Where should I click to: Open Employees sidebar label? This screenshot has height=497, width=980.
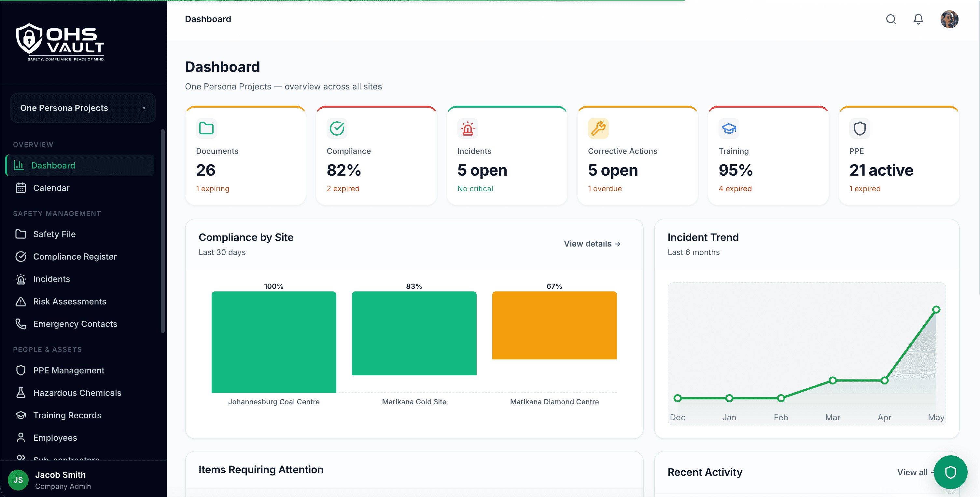pyautogui.click(x=55, y=437)
